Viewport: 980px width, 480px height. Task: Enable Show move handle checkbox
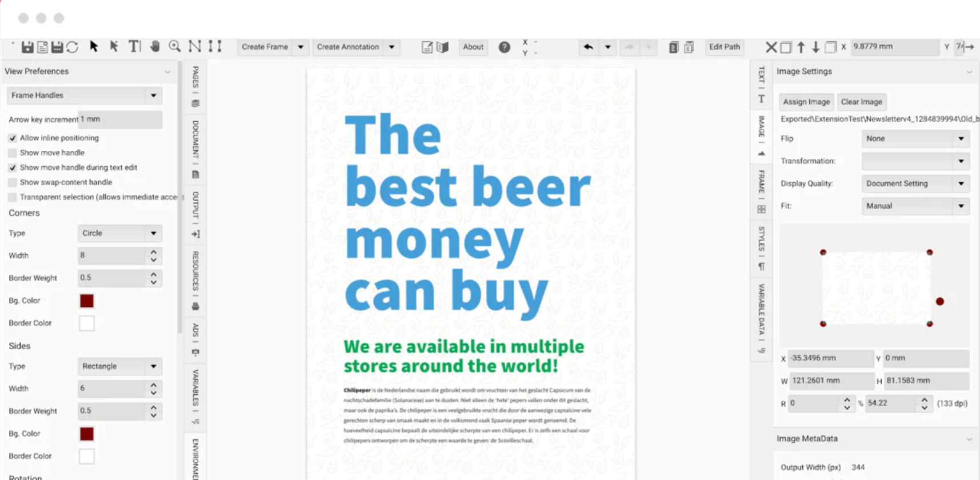point(13,153)
